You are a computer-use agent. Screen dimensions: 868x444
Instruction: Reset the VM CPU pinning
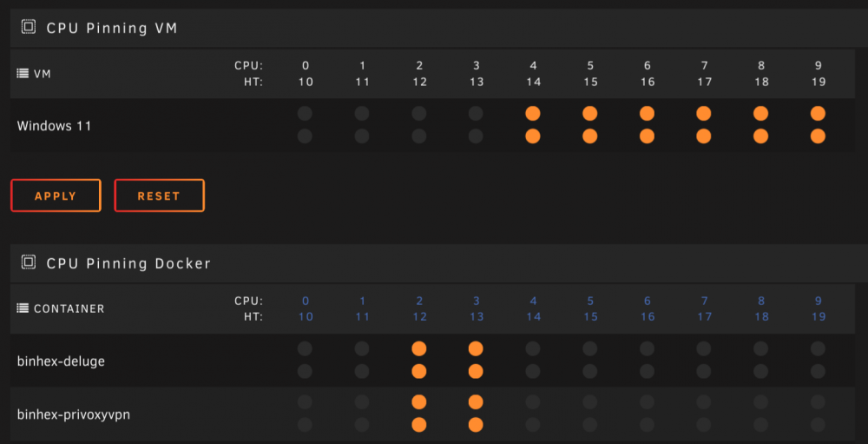(160, 195)
